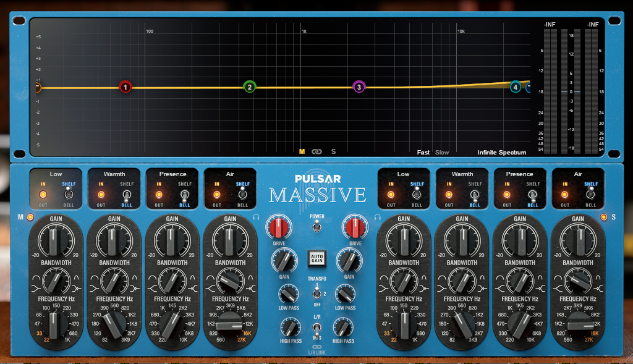Click the left Low Pass knob
This screenshot has height=364, width=633.
(289, 294)
